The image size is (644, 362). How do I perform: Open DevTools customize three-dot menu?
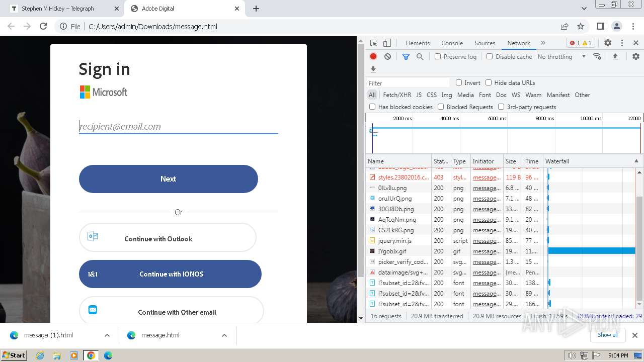point(622,43)
